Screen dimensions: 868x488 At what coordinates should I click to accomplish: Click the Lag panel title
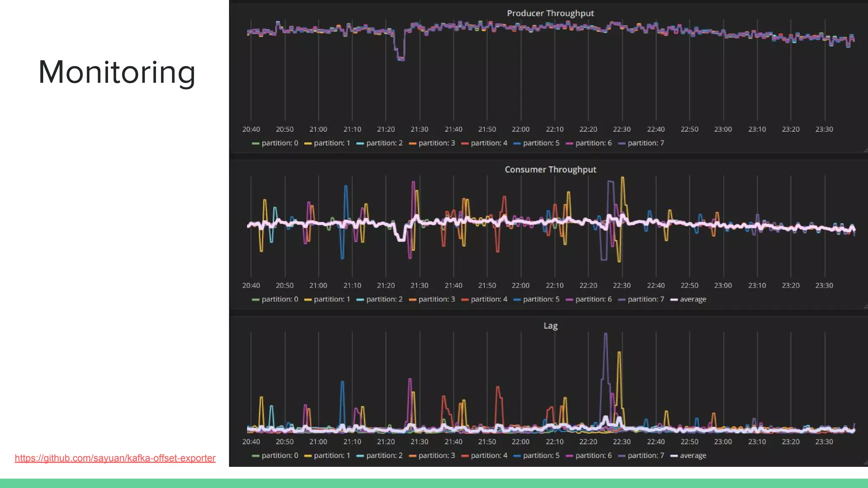pyautogui.click(x=550, y=326)
